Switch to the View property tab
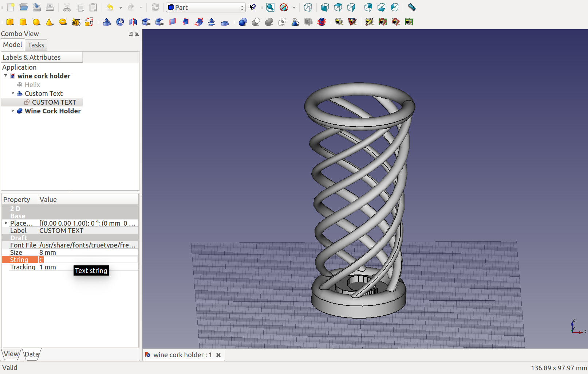The width and height of the screenshot is (588, 374). coord(11,354)
